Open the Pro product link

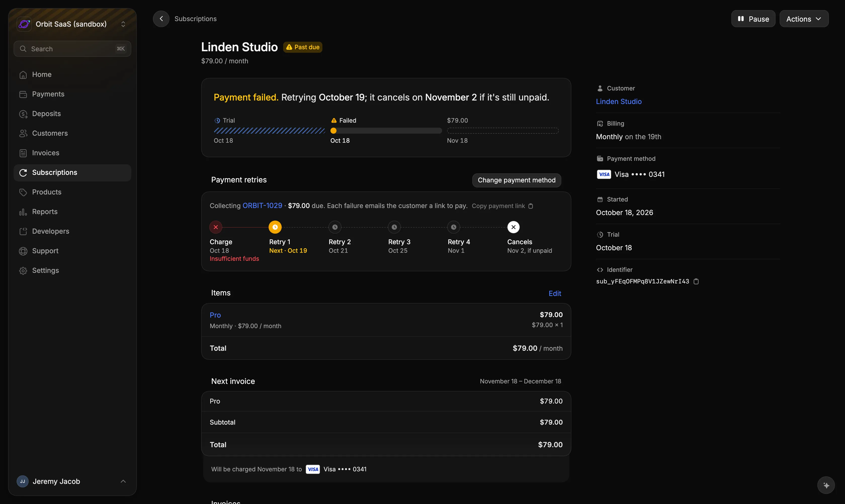[x=215, y=315]
